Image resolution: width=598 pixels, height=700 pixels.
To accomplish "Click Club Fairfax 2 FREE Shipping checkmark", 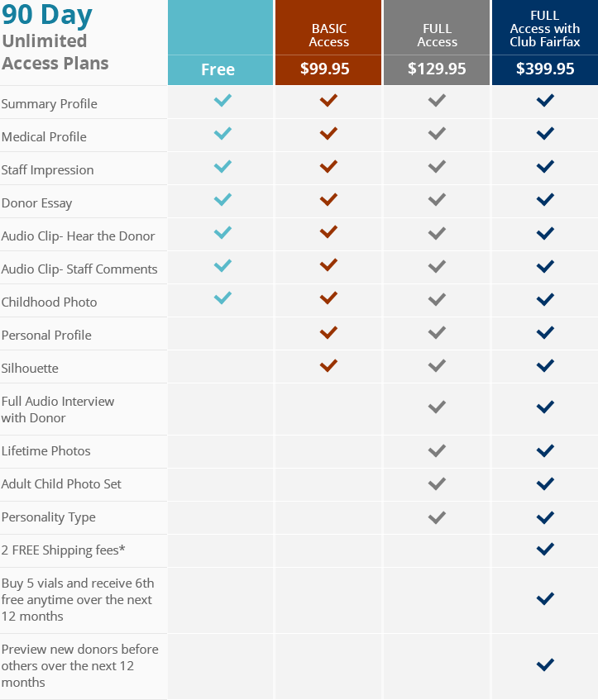I will tap(544, 548).
